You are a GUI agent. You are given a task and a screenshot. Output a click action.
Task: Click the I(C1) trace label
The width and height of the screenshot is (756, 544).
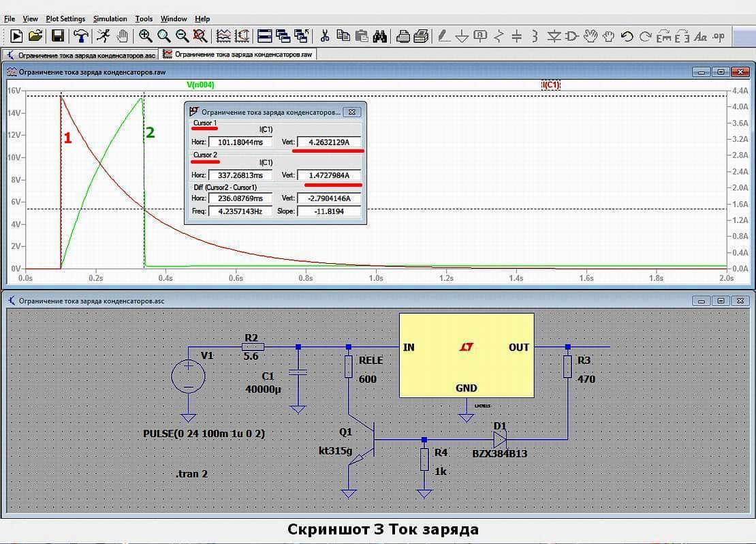click(x=551, y=85)
